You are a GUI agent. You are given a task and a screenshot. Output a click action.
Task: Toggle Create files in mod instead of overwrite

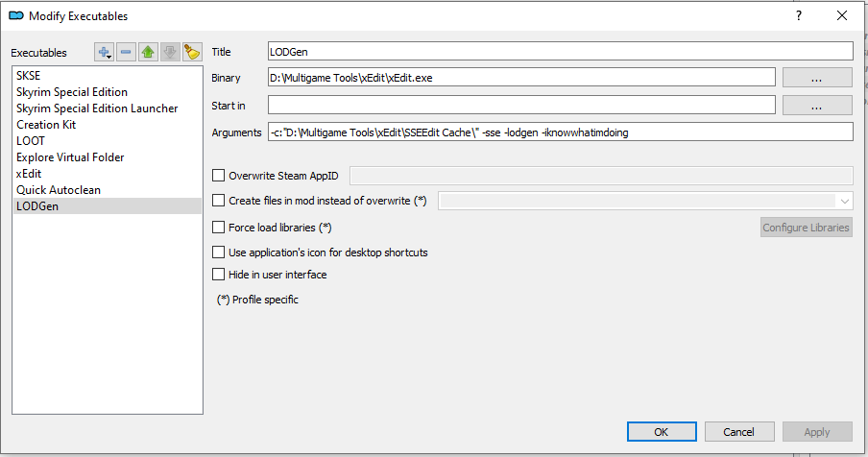[x=219, y=202]
